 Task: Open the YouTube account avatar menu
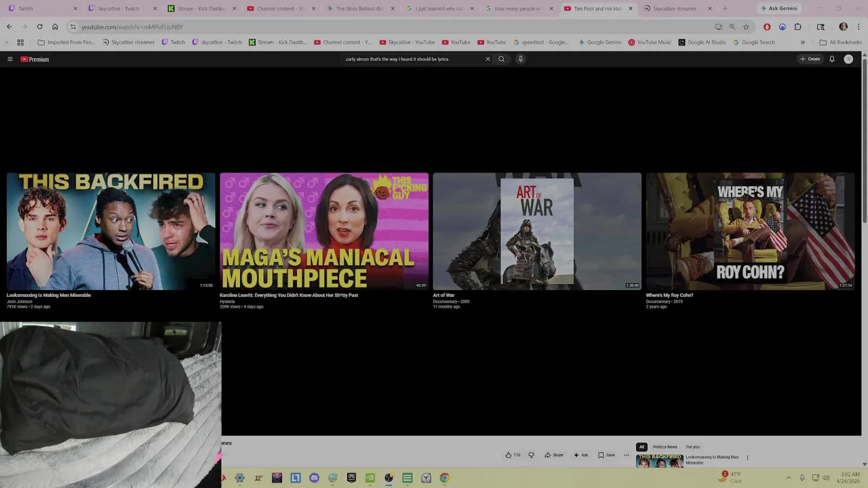[848, 59]
